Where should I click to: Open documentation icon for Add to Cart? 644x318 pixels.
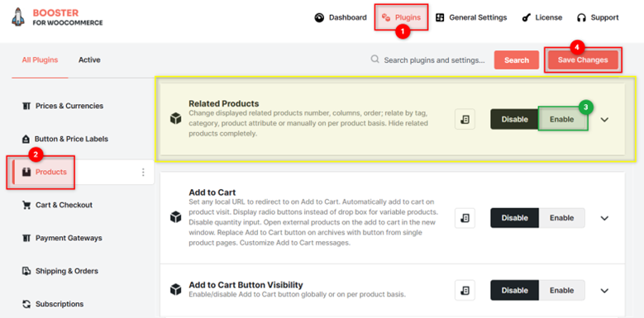click(465, 218)
